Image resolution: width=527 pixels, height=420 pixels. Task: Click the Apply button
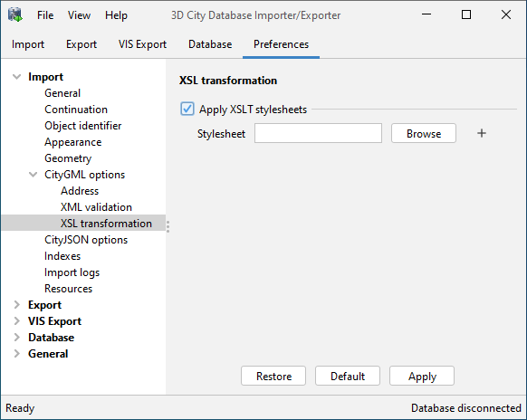[422, 376]
